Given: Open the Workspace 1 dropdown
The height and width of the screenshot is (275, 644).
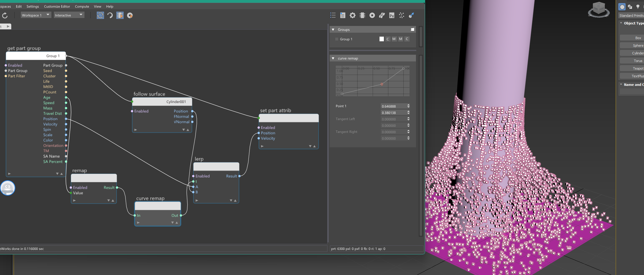Looking at the screenshot, I should pyautogui.click(x=36, y=15).
